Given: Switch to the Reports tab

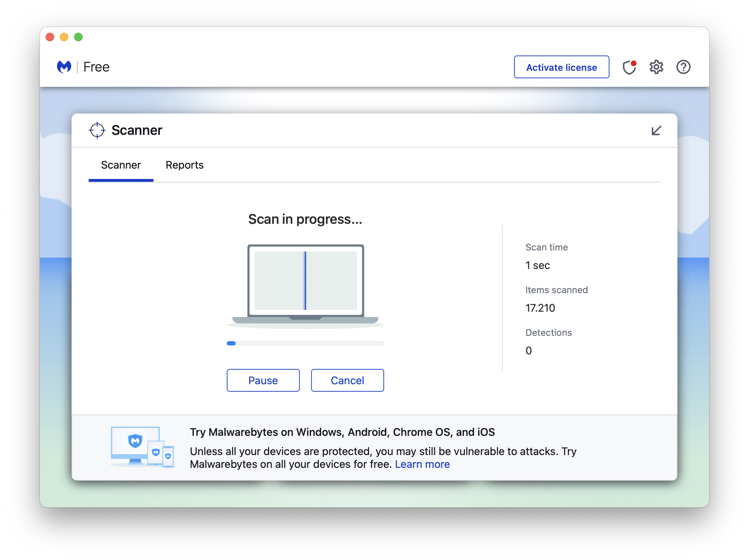Looking at the screenshot, I should (184, 165).
